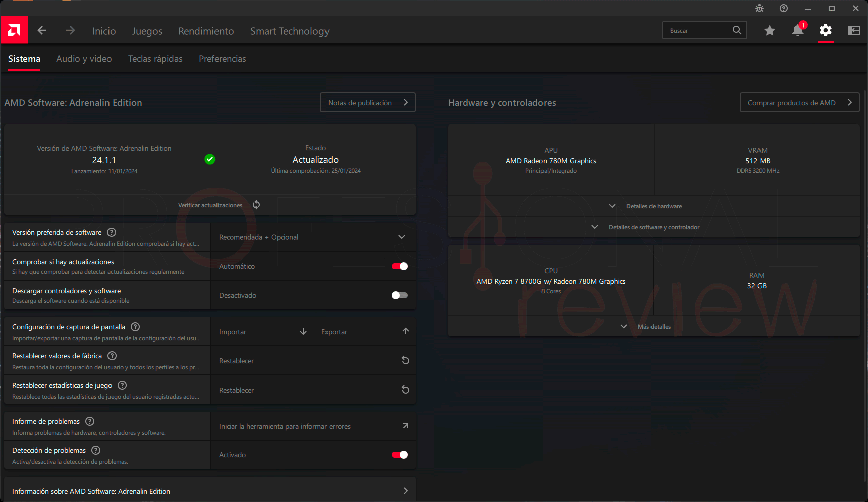Screen dimensions: 868x502
Task: Click the AMD logo home icon
Action: tap(14, 30)
